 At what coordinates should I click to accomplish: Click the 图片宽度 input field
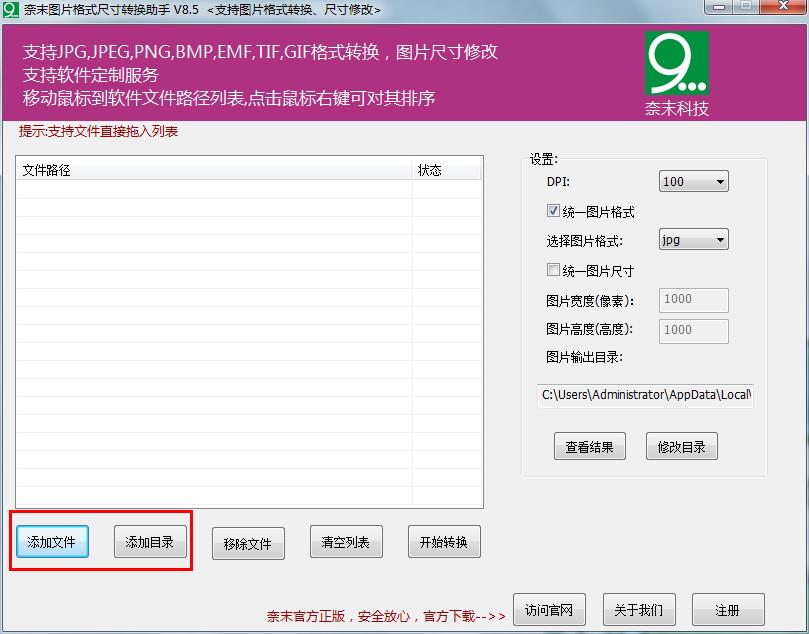tap(694, 299)
